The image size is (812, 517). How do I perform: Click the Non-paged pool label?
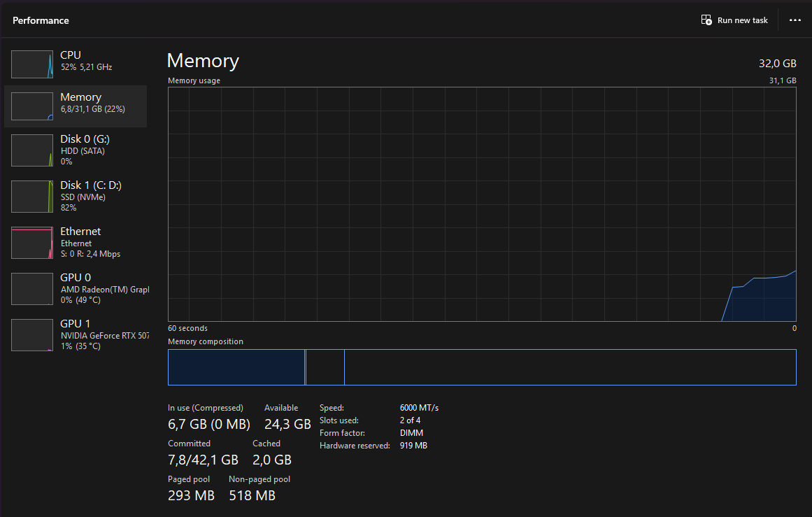click(259, 479)
